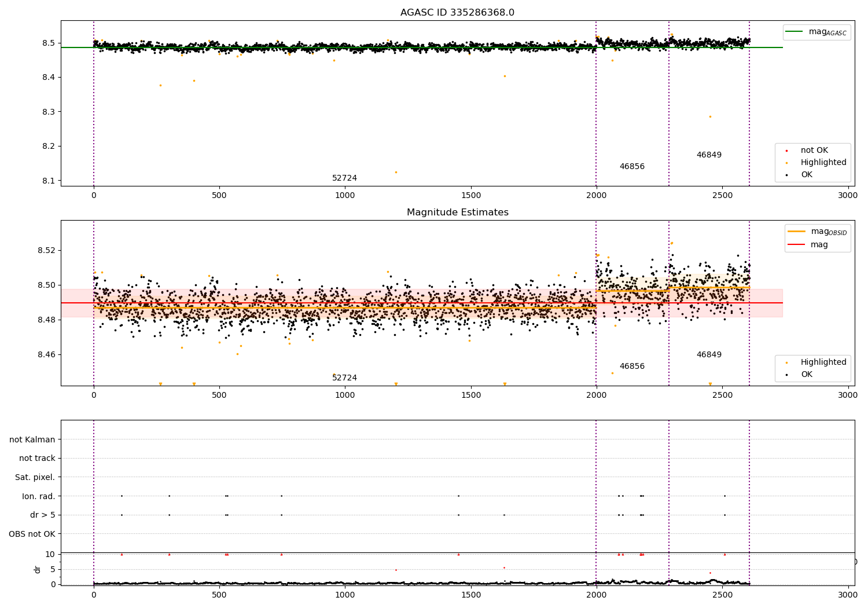The height and width of the screenshot is (608, 868).
Task: Click the mag OBSID legend label text
Action: [x=829, y=232]
